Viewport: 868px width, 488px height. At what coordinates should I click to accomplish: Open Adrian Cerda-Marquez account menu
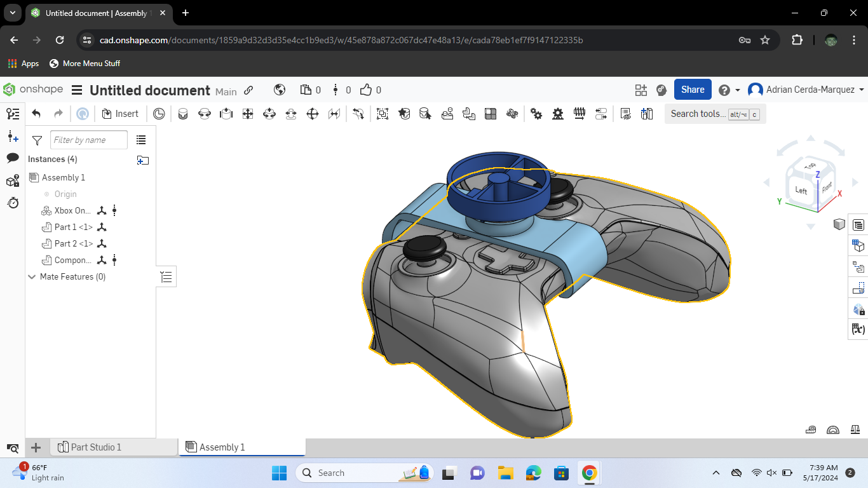pyautogui.click(x=806, y=90)
